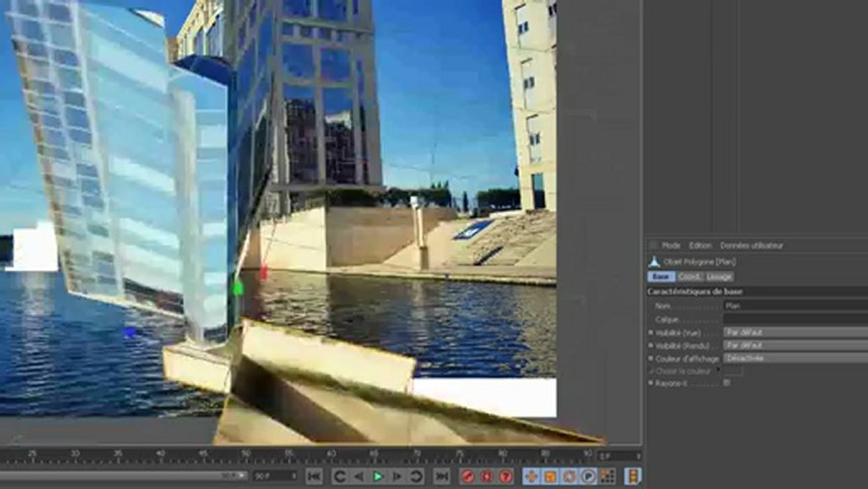Viewport: 868px width, 489px height.
Task: Toggle Parameter keyframe recording icon
Action: [588, 476]
